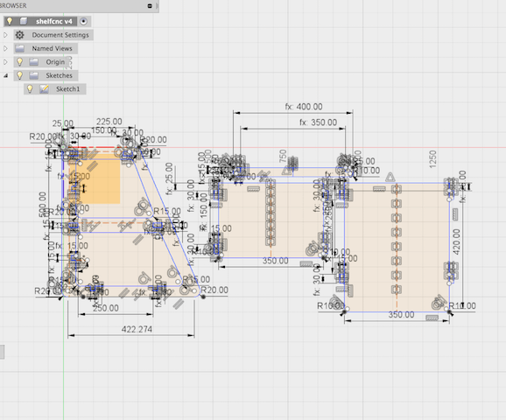Select the vertical 750 dimension label

point(283,156)
